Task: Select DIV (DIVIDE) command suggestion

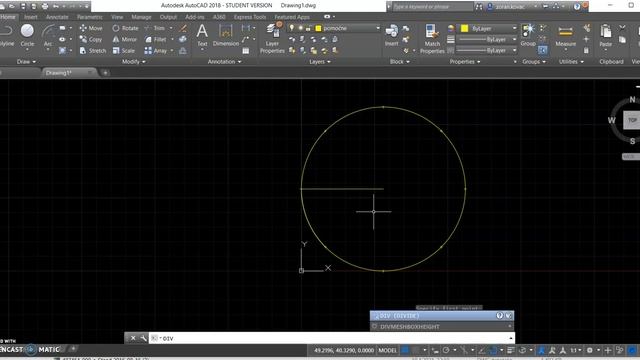Action: 442,316
